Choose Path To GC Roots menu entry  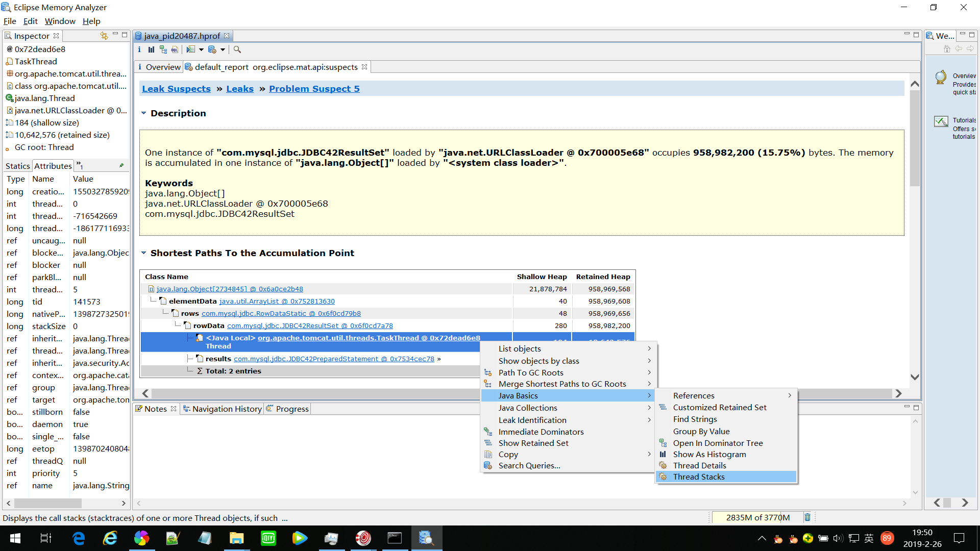click(531, 372)
